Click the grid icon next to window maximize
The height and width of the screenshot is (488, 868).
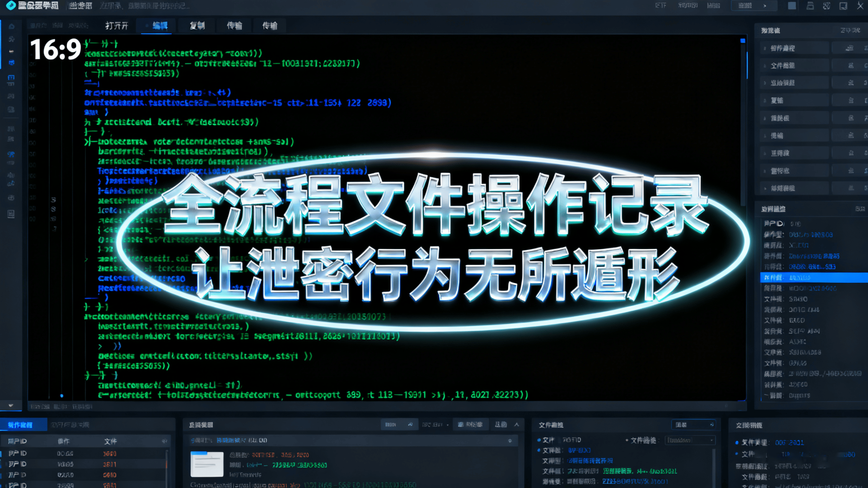pos(826,6)
